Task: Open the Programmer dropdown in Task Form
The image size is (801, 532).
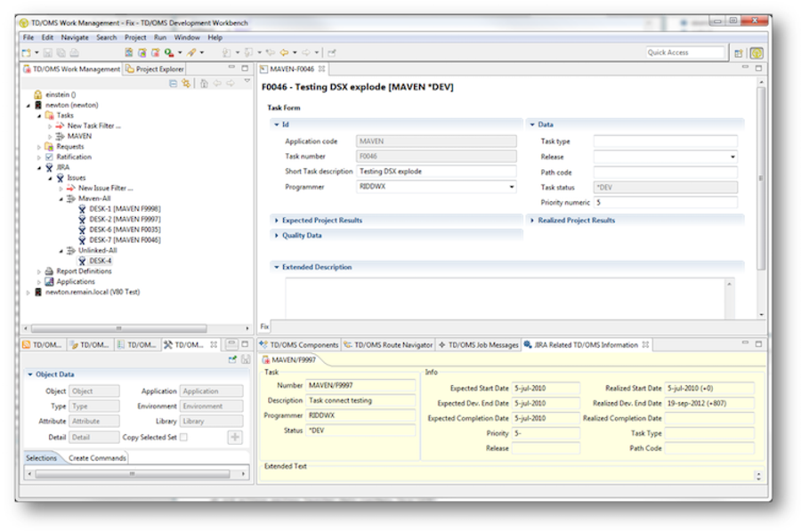Action: [512, 187]
